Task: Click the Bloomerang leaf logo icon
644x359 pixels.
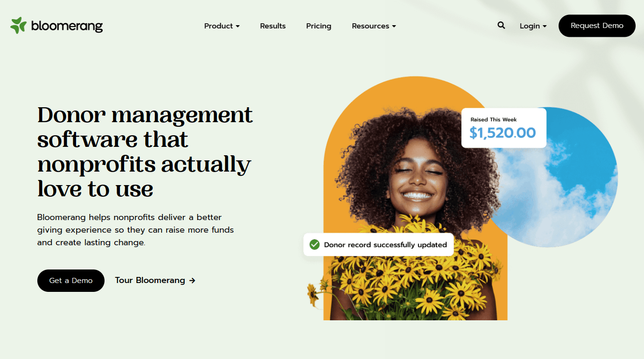Action: coord(18,25)
